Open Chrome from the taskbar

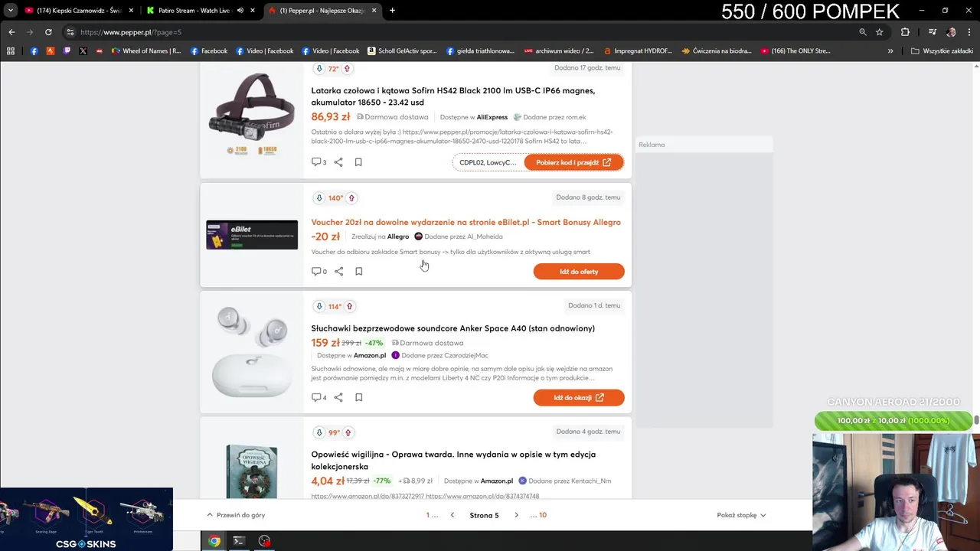pos(214,541)
